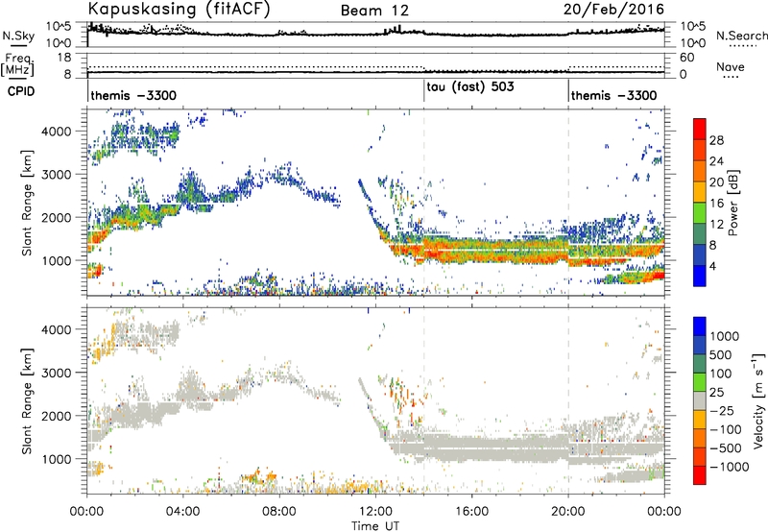Click the 24 label on Power color bar
The image size is (768, 532).
[x=716, y=161]
